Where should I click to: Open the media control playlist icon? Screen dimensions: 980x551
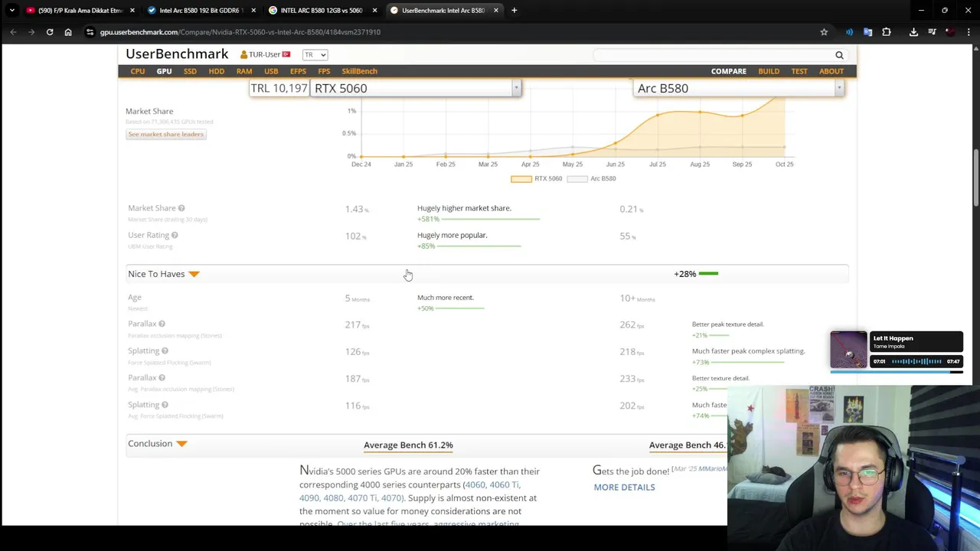coord(932,32)
